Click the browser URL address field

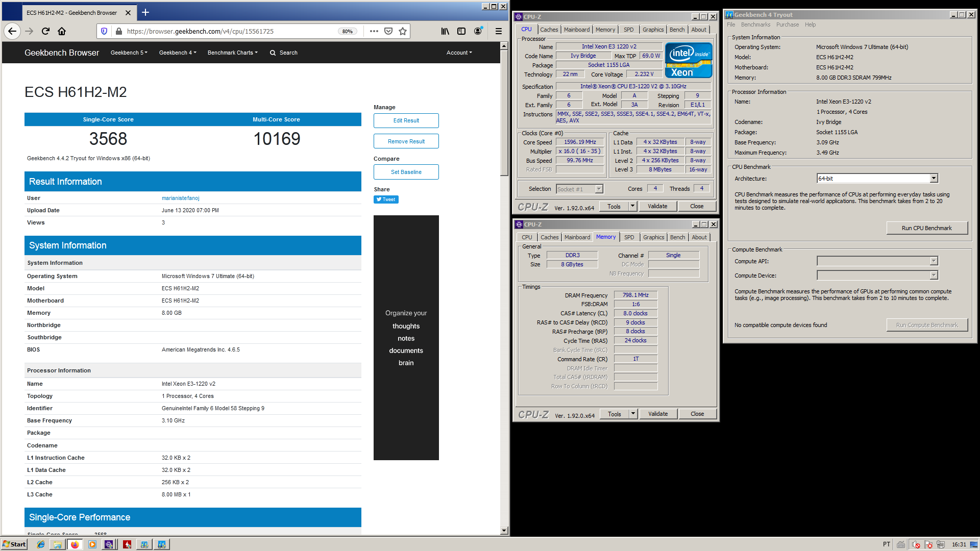(230, 31)
